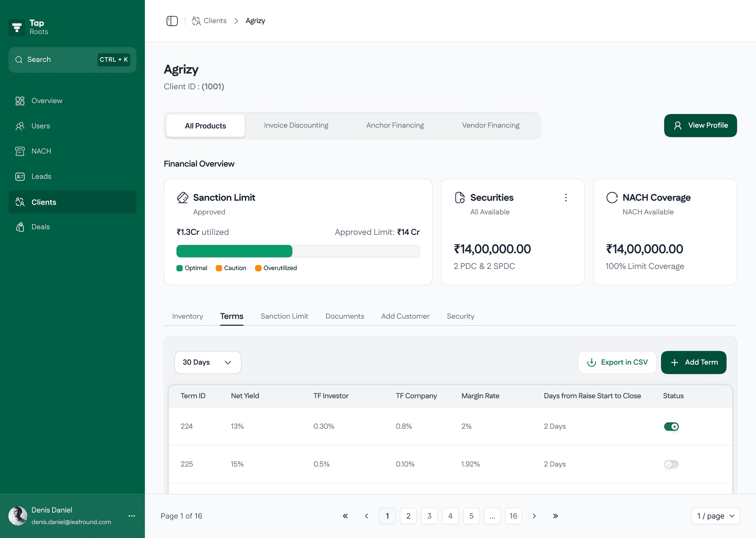Click Export in CSV button
Screen dimensions: 756x538
coord(617,362)
